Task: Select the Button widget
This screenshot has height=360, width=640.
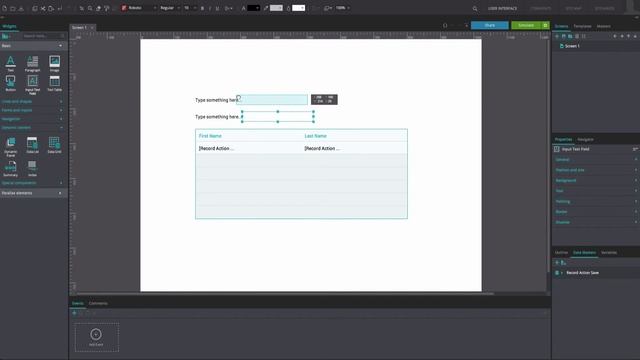Action: [x=11, y=83]
